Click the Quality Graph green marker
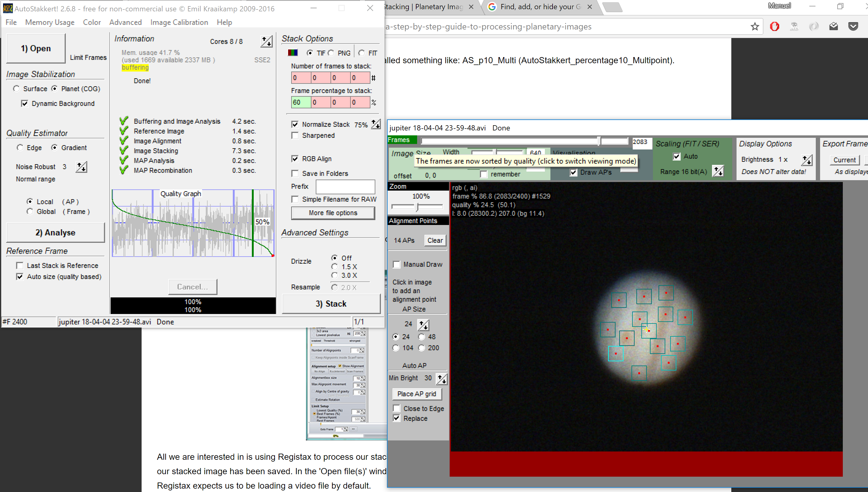Image resolution: width=868 pixels, height=492 pixels. pyautogui.click(x=252, y=223)
